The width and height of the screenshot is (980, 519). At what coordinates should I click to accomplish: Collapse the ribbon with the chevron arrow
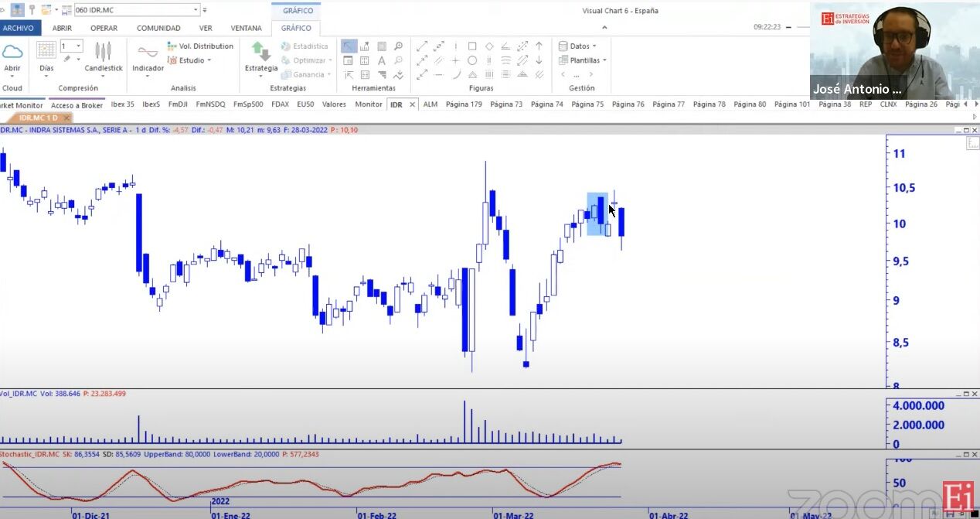tap(604, 28)
